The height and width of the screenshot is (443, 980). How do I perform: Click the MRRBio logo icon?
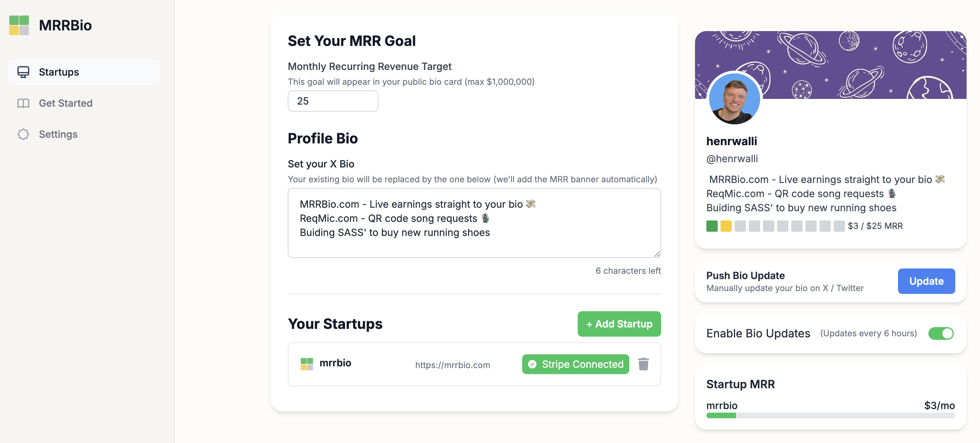point(19,25)
